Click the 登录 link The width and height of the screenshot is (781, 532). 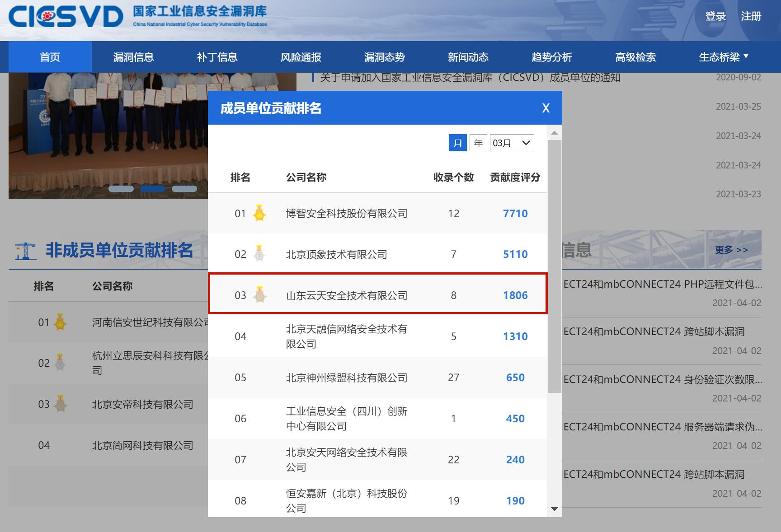point(715,16)
